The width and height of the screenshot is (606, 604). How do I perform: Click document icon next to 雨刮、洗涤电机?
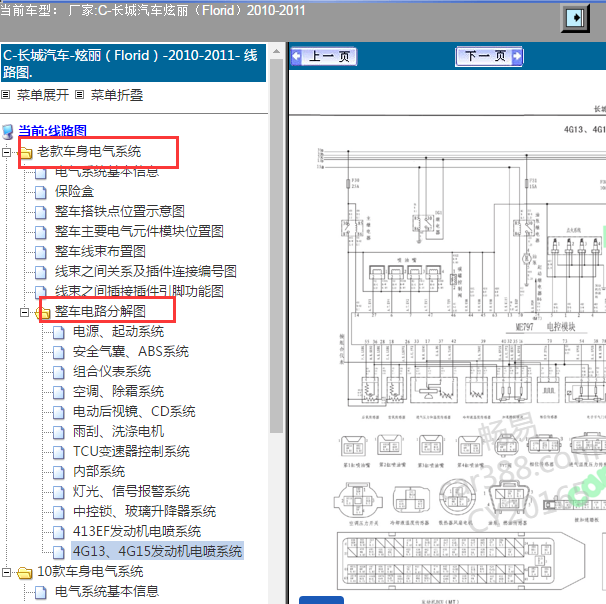(59, 432)
